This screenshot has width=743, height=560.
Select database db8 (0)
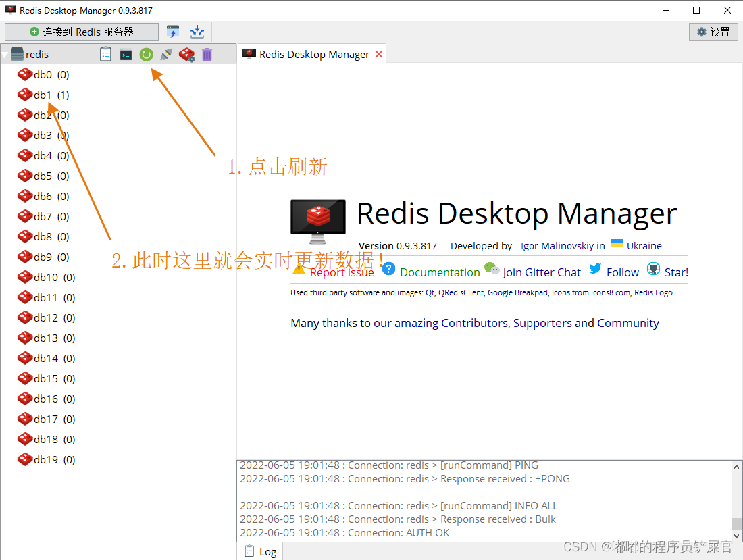point(43,237)
